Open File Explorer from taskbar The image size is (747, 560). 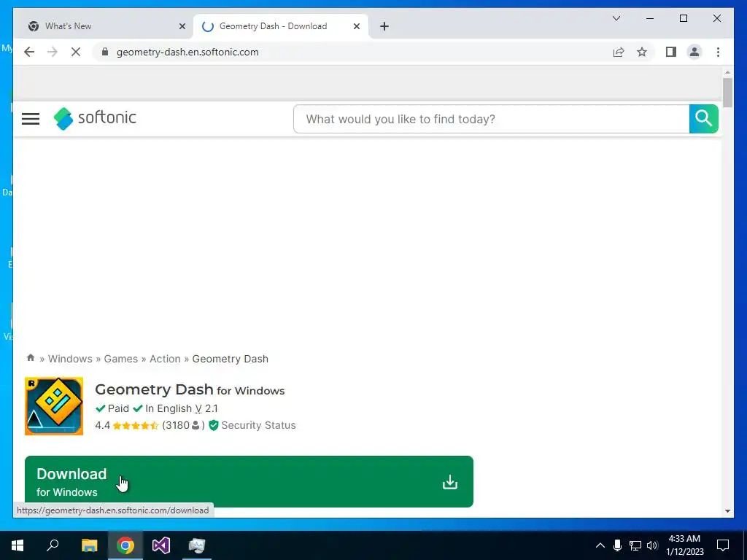[x=89, y=545]
